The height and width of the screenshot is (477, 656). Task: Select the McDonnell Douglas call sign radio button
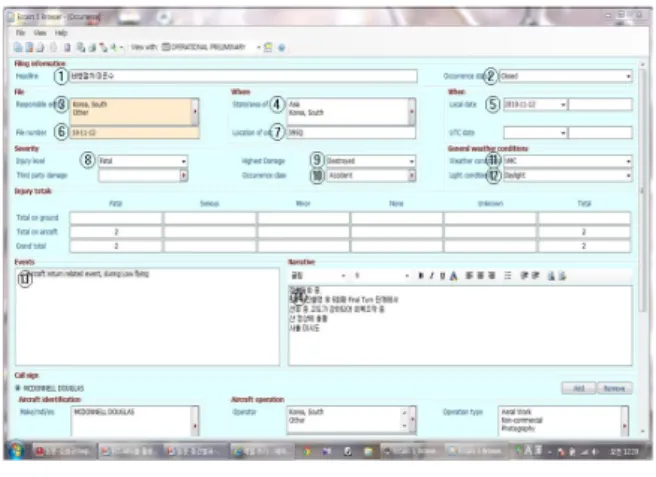tap(18, 388)
